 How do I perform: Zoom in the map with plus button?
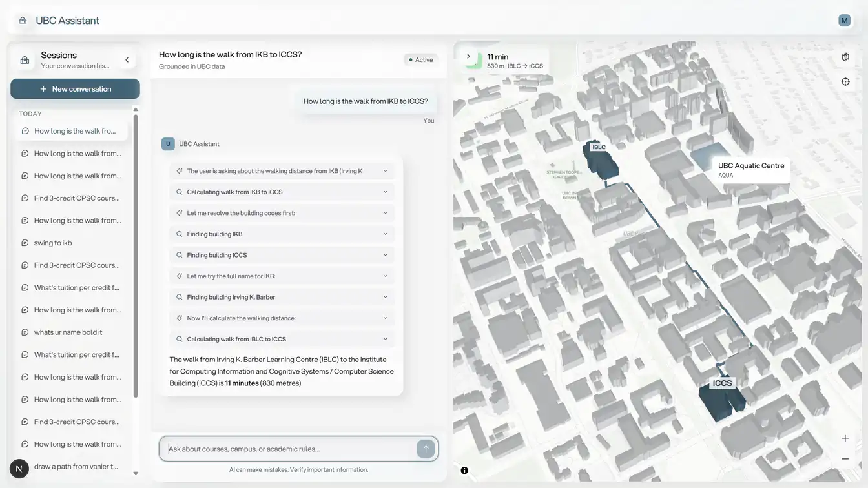point(845,438)
